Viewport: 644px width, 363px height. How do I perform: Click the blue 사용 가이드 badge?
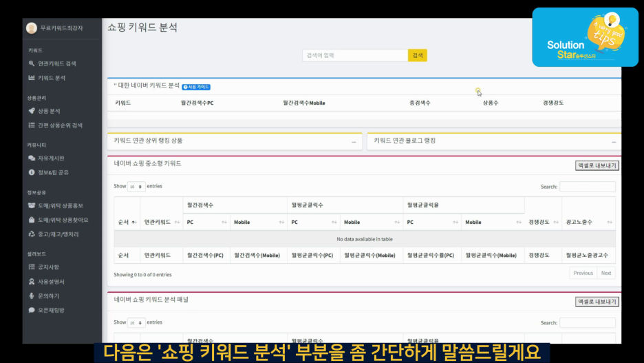(196, 87)
